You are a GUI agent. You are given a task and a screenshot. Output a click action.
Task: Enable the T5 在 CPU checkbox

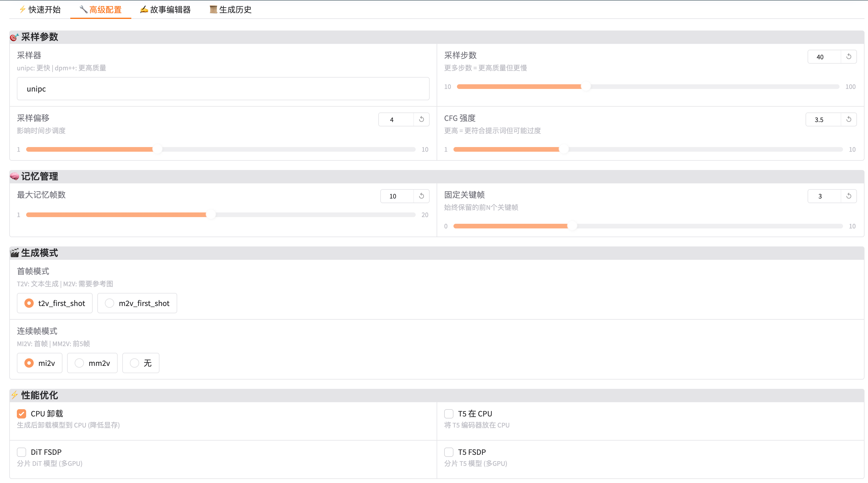[449, 414]
